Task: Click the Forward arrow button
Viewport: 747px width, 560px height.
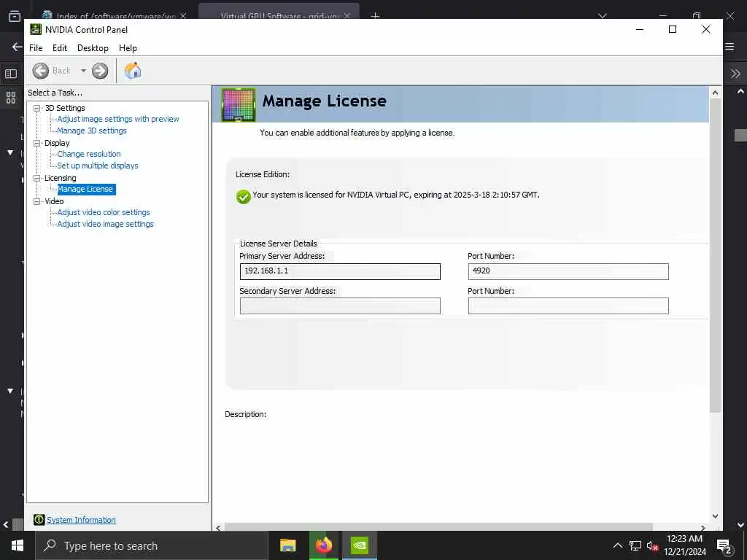Action: point(99,71)
